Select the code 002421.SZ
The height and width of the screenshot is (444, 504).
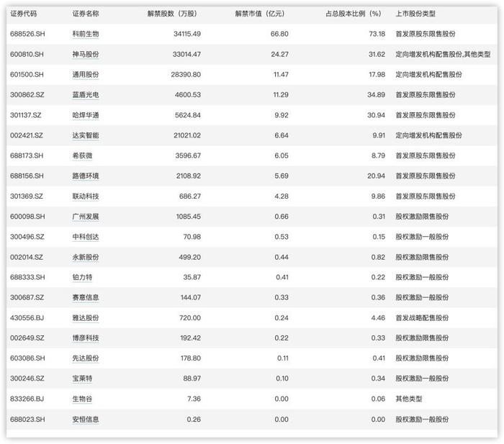coord(27,135)
